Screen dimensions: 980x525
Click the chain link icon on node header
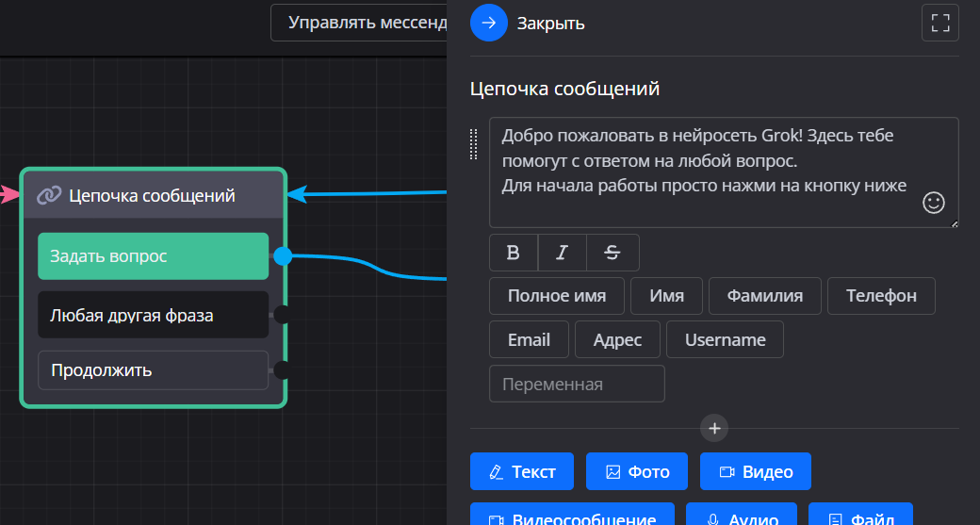(49, 195)
